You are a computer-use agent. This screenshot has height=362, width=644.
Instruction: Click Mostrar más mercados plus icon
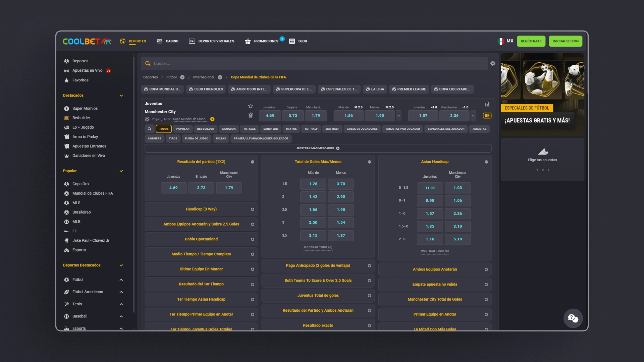[338, 148]
